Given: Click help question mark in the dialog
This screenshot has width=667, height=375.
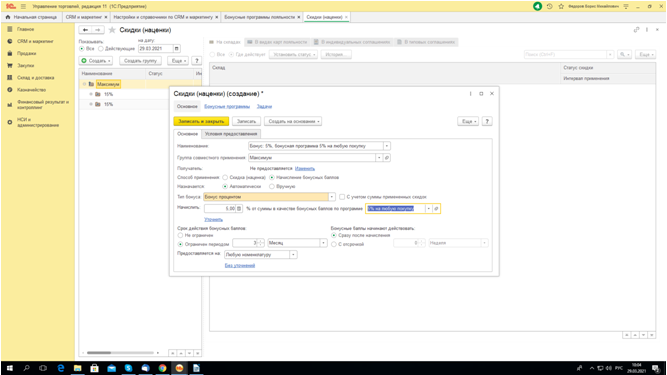Looking at the screenshot, I should coord(487,121).
